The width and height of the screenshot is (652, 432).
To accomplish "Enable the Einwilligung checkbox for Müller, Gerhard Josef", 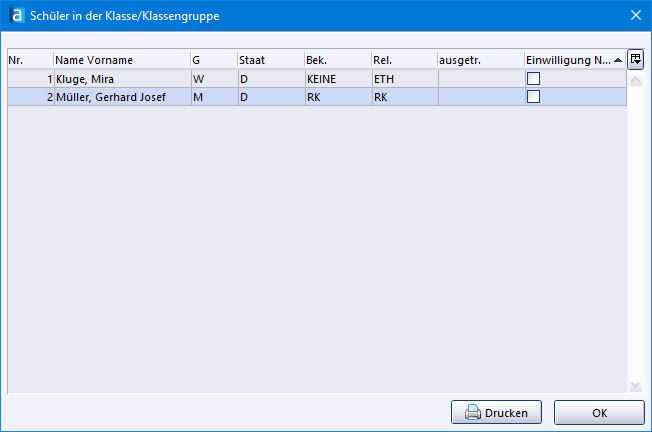I will [533, 97].
